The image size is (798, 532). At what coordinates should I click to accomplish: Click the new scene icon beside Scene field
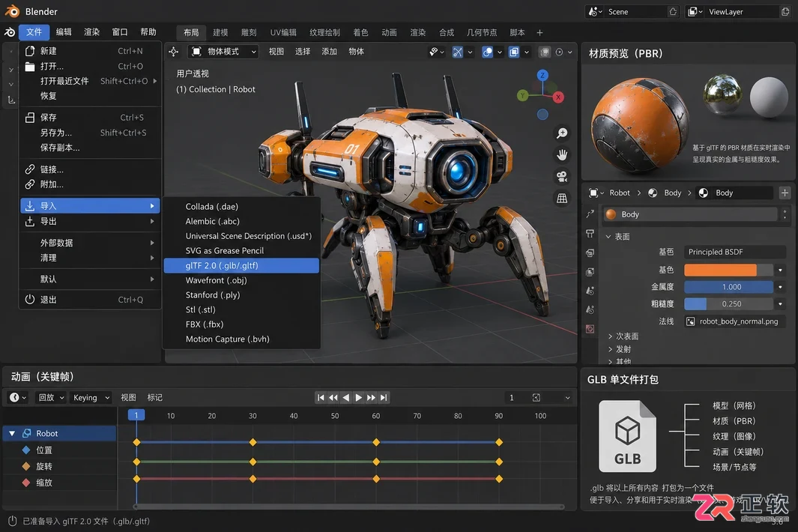673,11
